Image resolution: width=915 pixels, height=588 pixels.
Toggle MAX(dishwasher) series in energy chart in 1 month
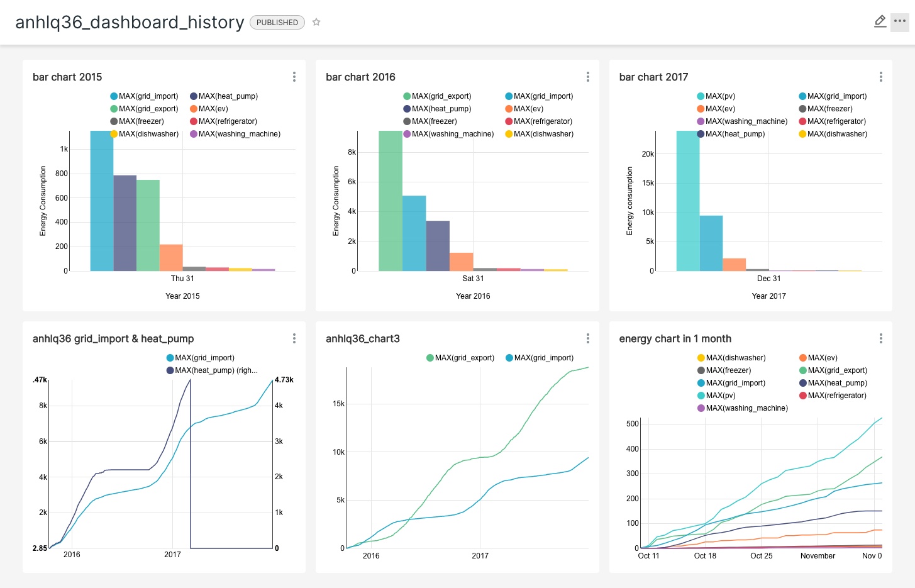click(731, 358)
